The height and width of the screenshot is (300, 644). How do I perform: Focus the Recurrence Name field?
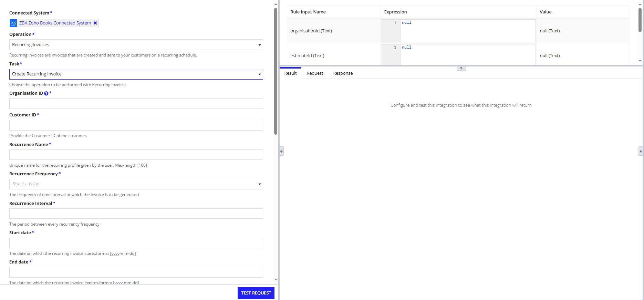tap(136, 155)
